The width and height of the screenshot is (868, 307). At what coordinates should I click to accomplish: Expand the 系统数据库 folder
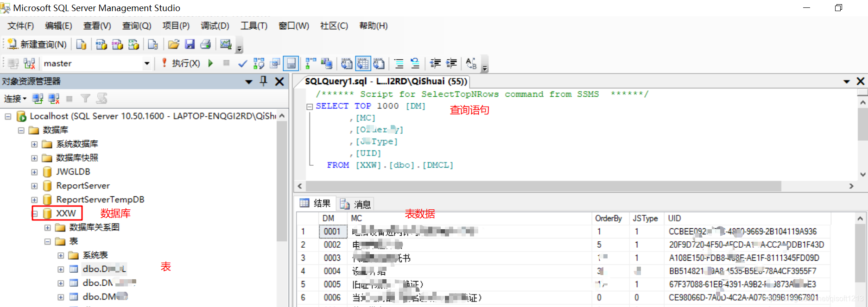(34, 144)
